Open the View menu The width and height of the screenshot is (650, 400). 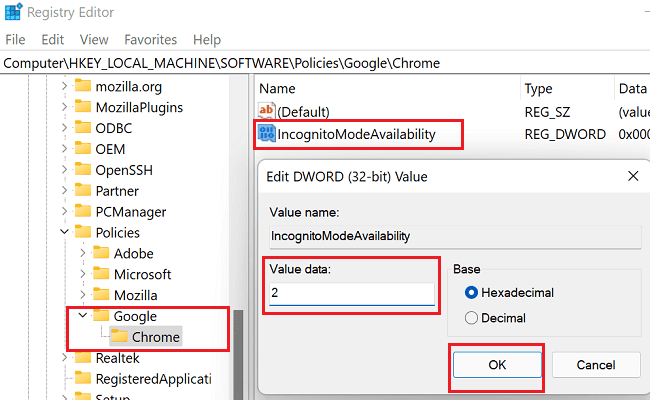click(94, 40)
